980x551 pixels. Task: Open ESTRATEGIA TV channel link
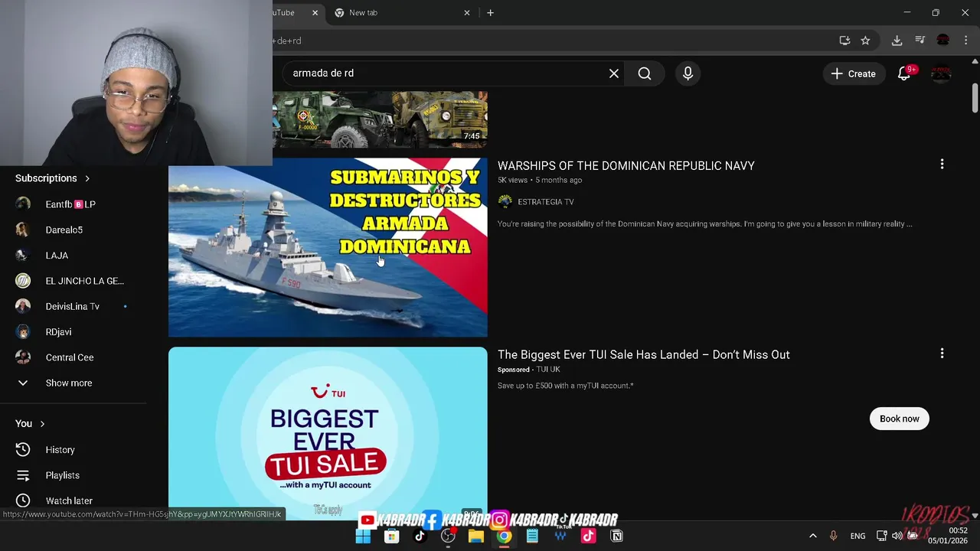(x=545, y=202)
